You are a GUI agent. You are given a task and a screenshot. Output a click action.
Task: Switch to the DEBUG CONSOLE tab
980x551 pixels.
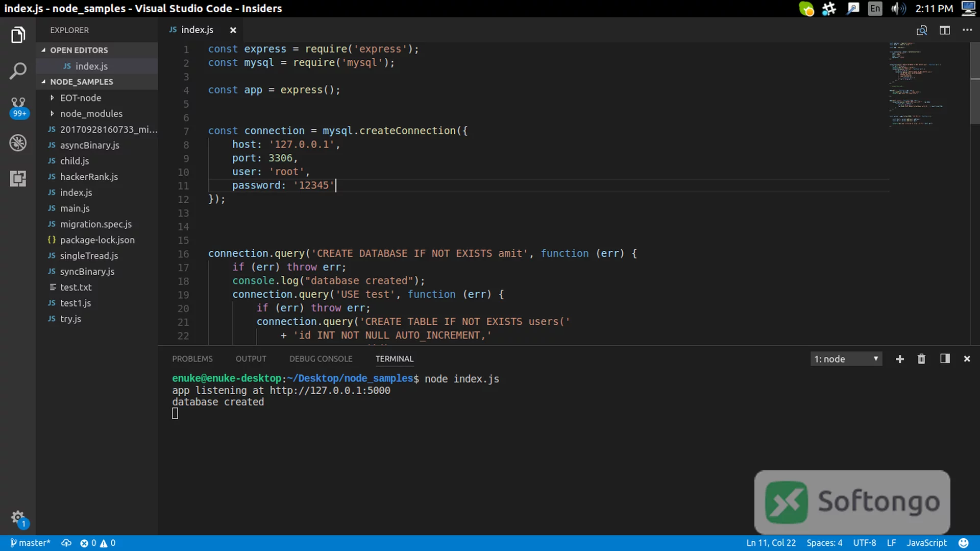[321, 358]
